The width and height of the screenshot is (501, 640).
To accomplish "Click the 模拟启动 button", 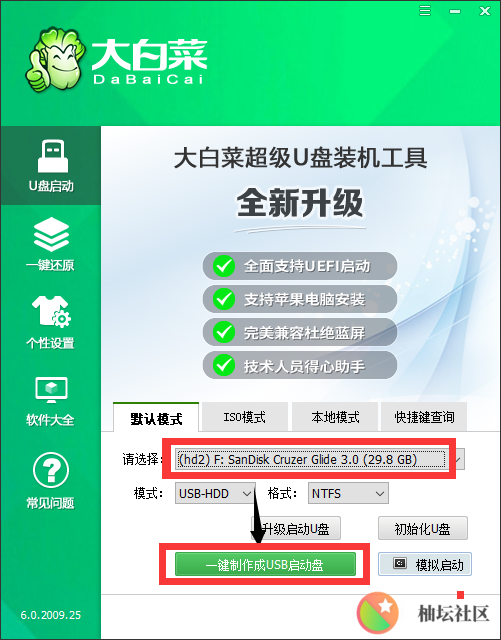I will (x=425, y=564).
